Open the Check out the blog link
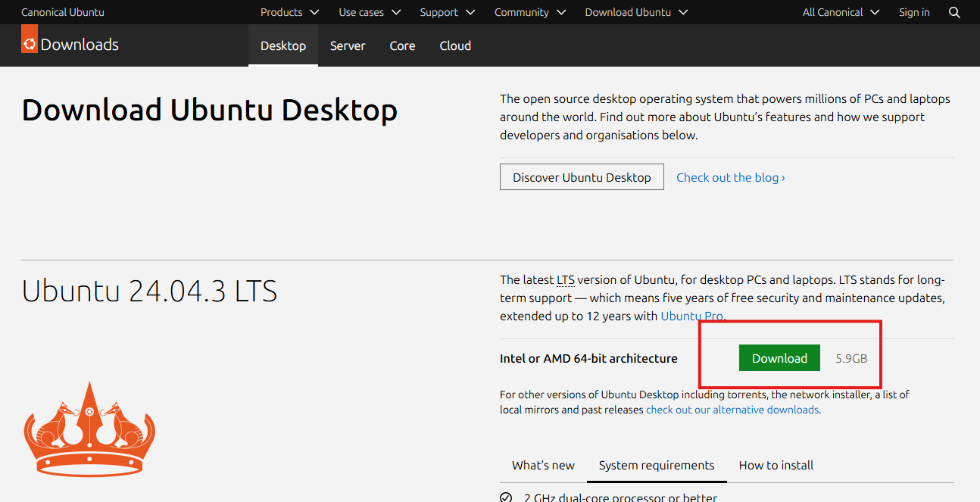The height and width of the screenshot is (502, 980). (729, 177)
